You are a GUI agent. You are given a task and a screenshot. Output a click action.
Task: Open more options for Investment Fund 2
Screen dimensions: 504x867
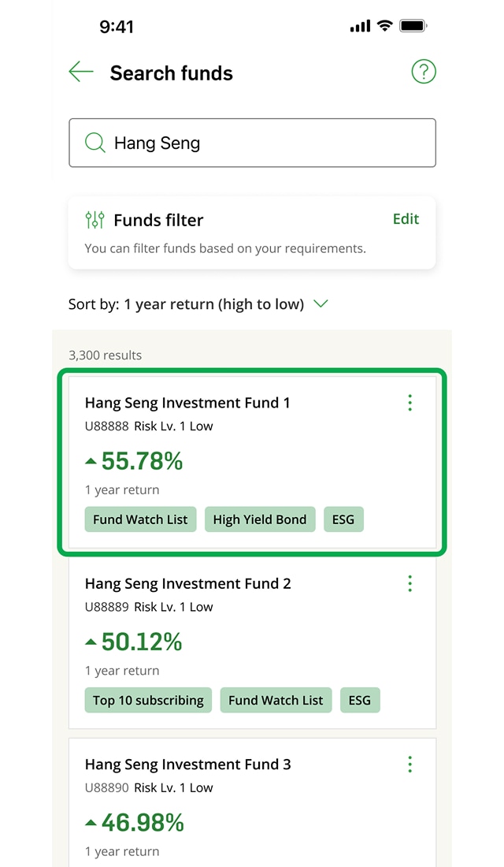pos(409,583)
